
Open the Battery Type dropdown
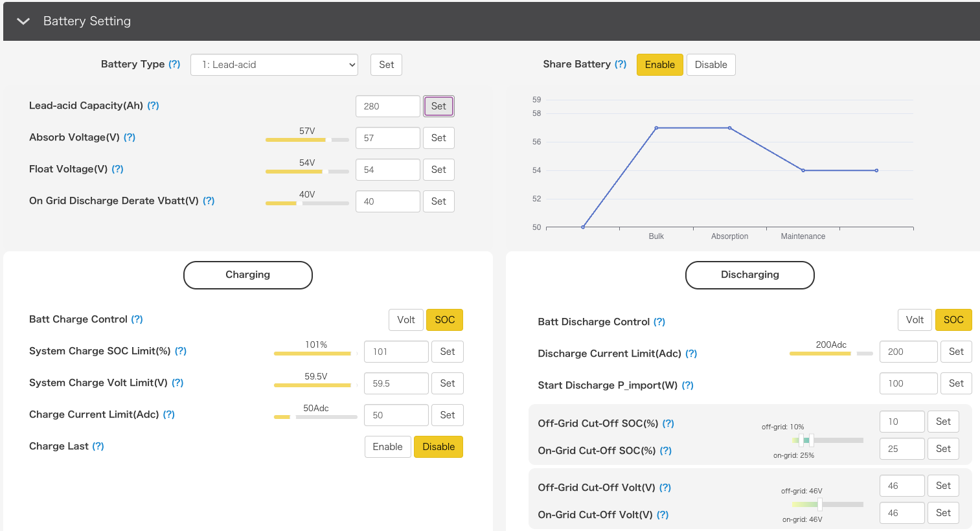(274, 65)
